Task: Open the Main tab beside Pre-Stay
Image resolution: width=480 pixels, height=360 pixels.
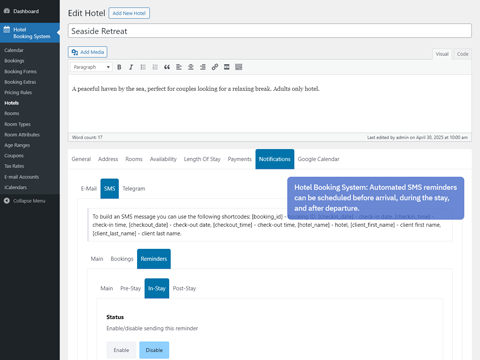Action: click(x=107, y=288)
